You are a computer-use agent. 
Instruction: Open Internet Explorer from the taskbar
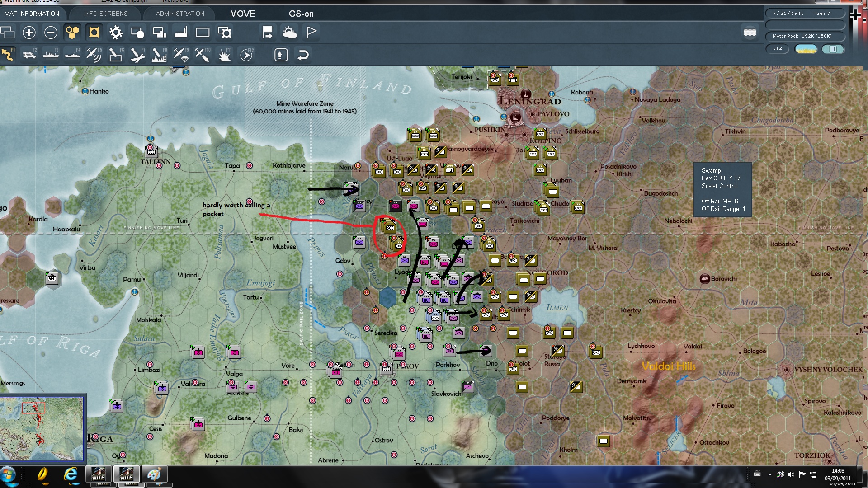[x=71, y=474]
